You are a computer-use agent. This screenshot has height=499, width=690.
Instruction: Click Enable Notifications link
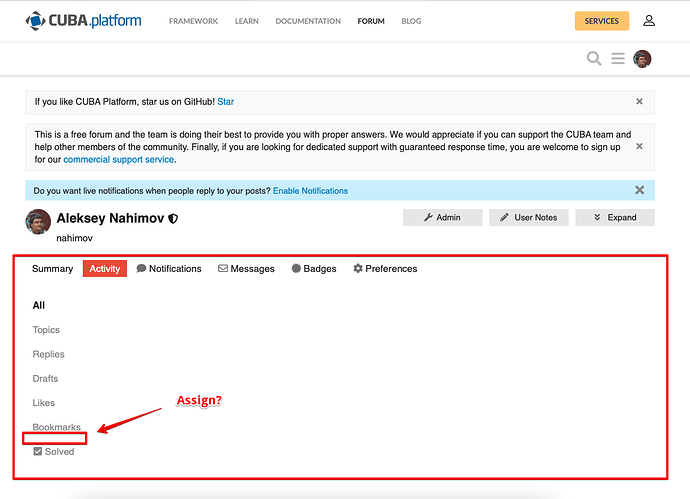[x=310, y=191]
